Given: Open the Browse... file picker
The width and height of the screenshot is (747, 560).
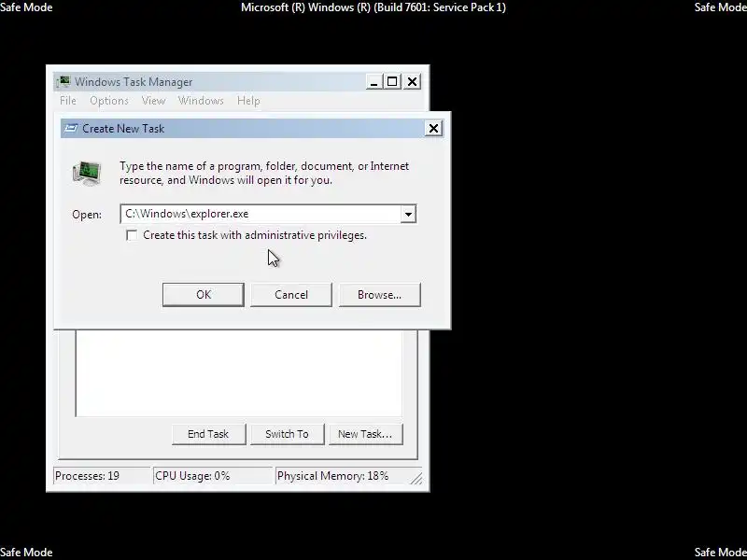Looking at the screenshot, I should click(x=380, y=295).
